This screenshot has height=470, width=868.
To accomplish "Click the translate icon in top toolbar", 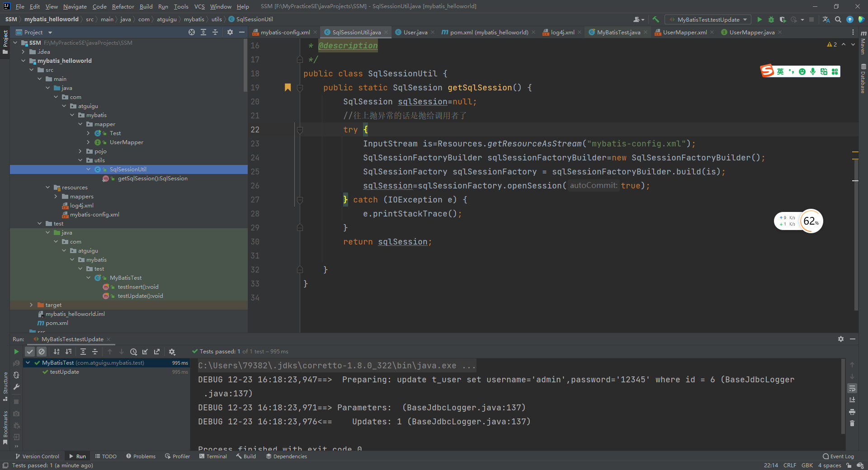I will click(x=826, y=19).
